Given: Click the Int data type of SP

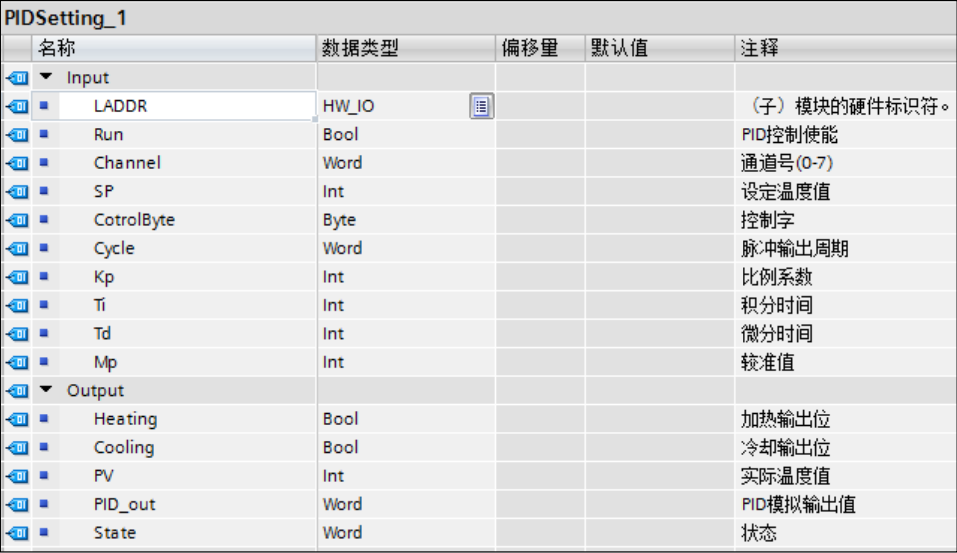Looking at the screenshot, I should tap(333, 191).
